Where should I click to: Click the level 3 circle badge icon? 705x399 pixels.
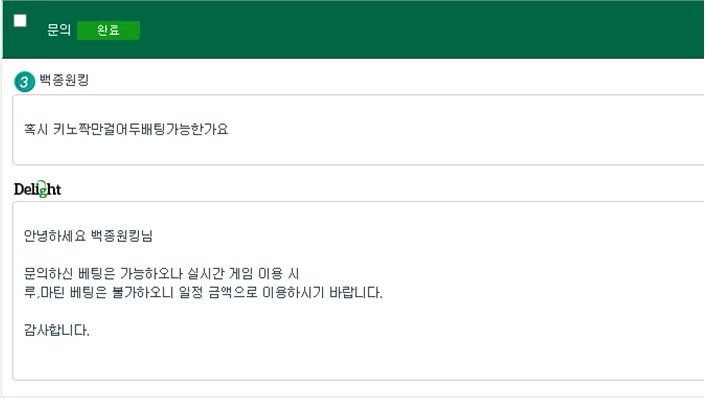[24, 82]
